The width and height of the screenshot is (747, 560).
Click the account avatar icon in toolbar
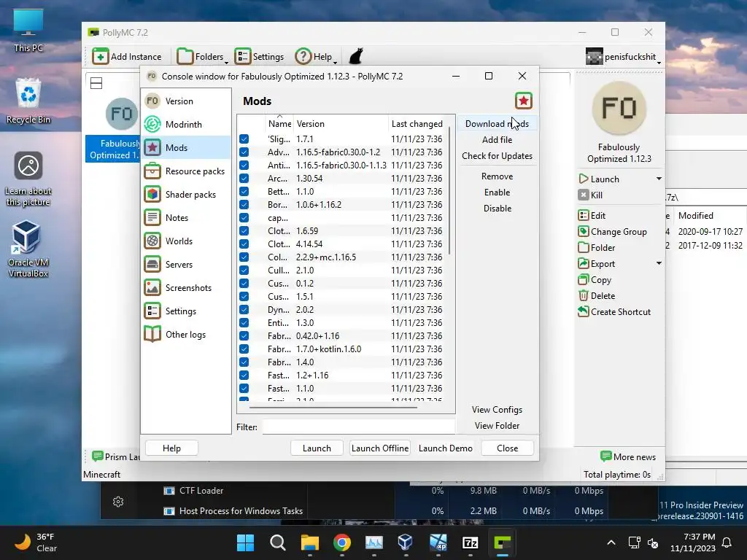point(594,56)
